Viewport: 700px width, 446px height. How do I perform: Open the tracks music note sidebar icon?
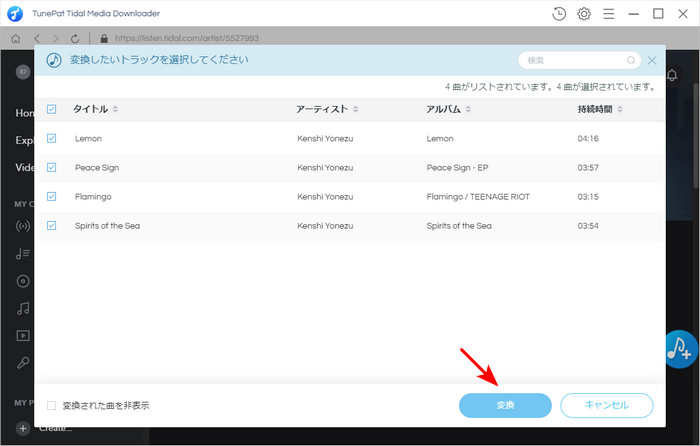point(23,308)
